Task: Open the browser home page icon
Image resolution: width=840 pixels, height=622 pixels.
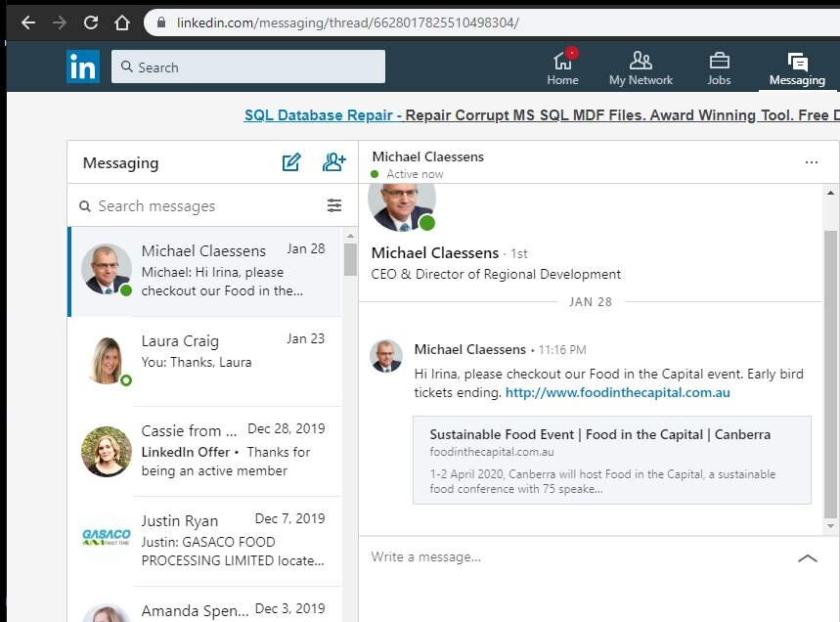Action: tap(122, 22)
